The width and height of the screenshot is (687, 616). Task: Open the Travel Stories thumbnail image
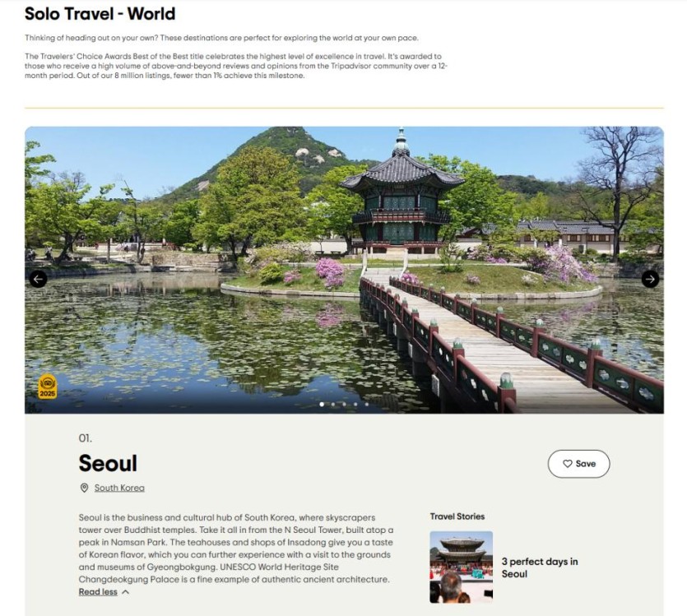[x=461, y=567]
